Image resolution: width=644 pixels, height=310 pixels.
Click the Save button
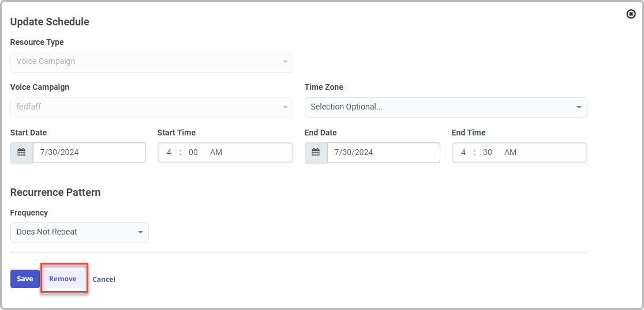click(x=25, y=279)
